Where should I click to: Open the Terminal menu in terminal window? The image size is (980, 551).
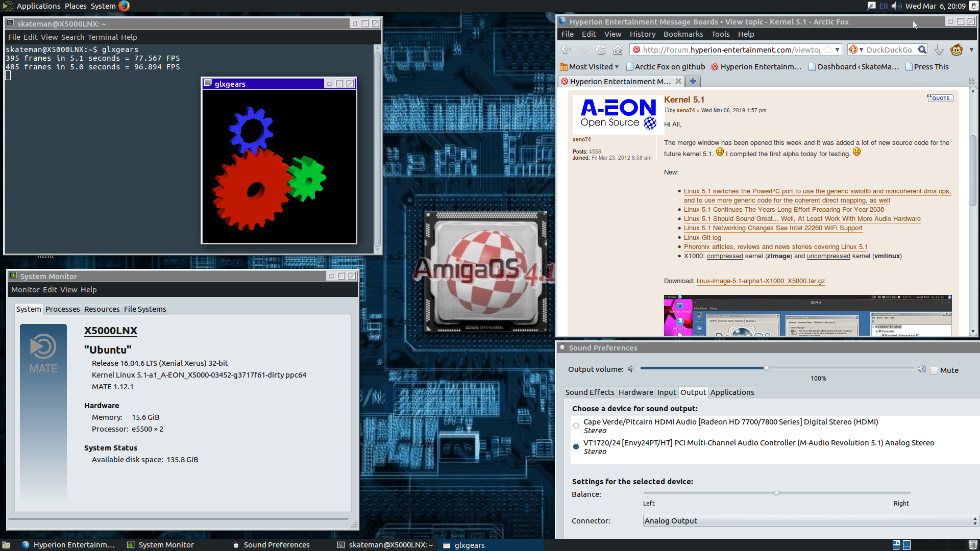pos(103,37)
